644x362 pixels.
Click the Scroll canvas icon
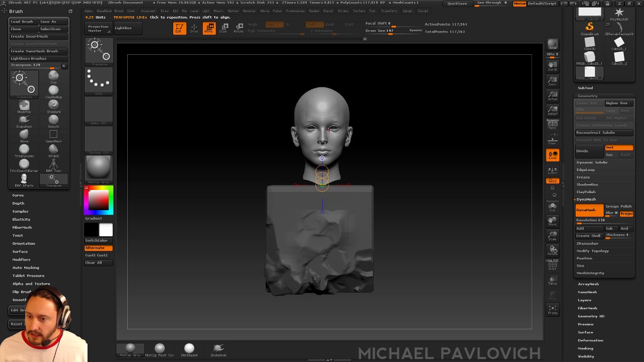coord(552,66)
